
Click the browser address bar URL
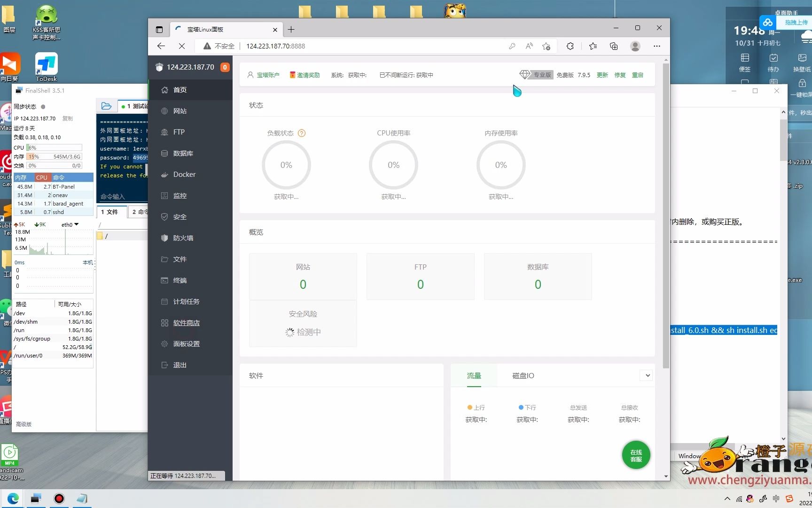click(x=276, y=46)
